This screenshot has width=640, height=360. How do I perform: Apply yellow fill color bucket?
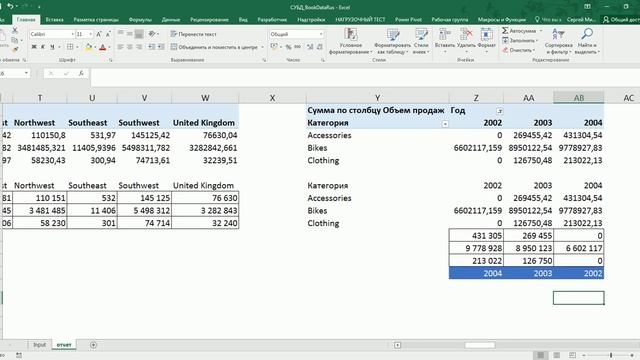click(88, 47)
